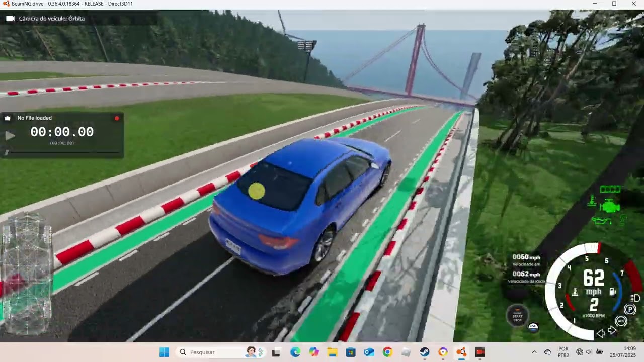Click the engine START STOP button
The image size is (644, 362).
coord(517,315)
